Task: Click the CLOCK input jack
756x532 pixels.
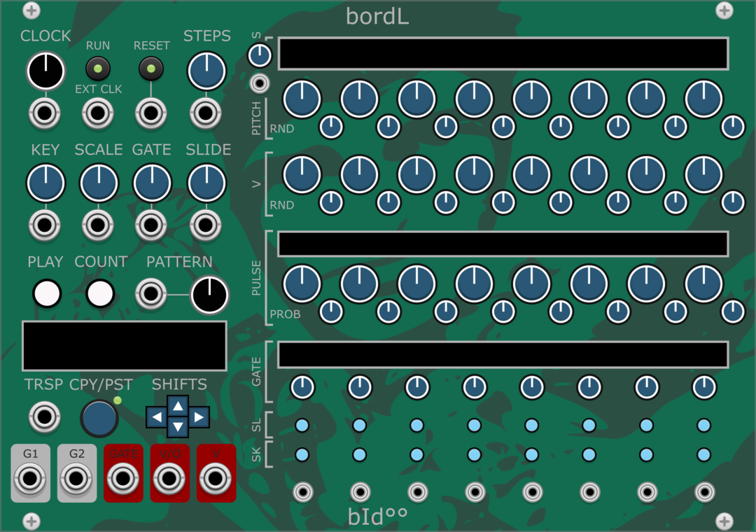Action: click(45, 114)
